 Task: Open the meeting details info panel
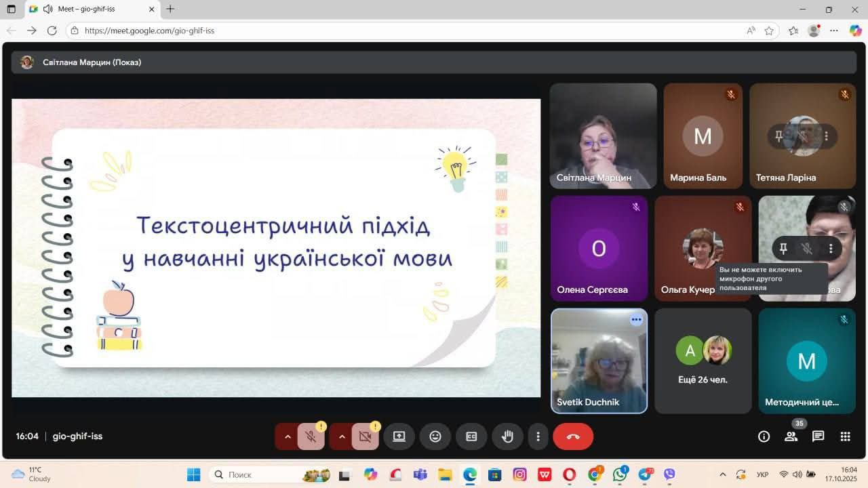(x=764, y=436)
